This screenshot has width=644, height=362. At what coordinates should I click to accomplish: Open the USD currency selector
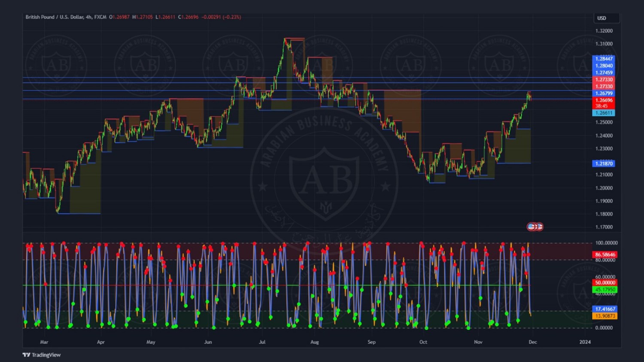pyautogui.click(x=606, y=18)
